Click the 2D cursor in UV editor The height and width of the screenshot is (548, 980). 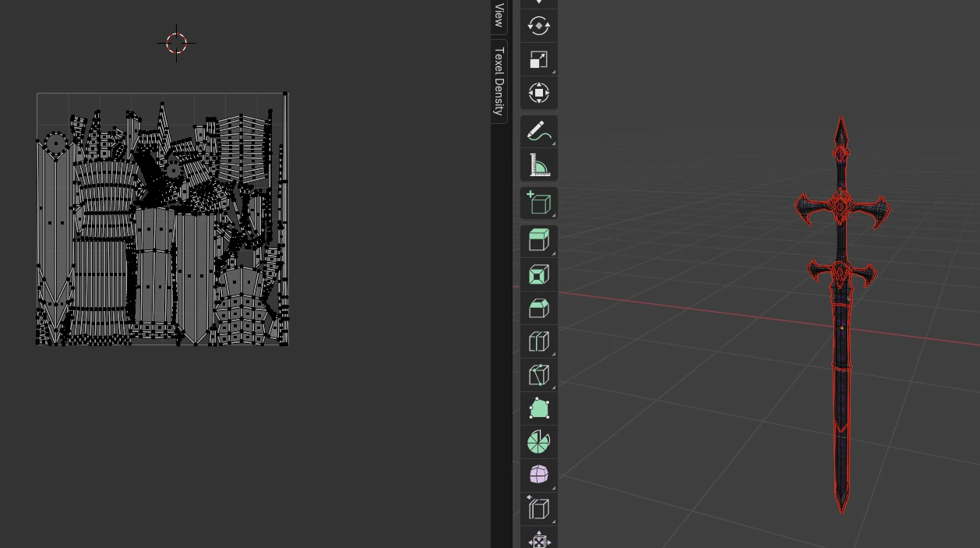[x=176, y=43]
